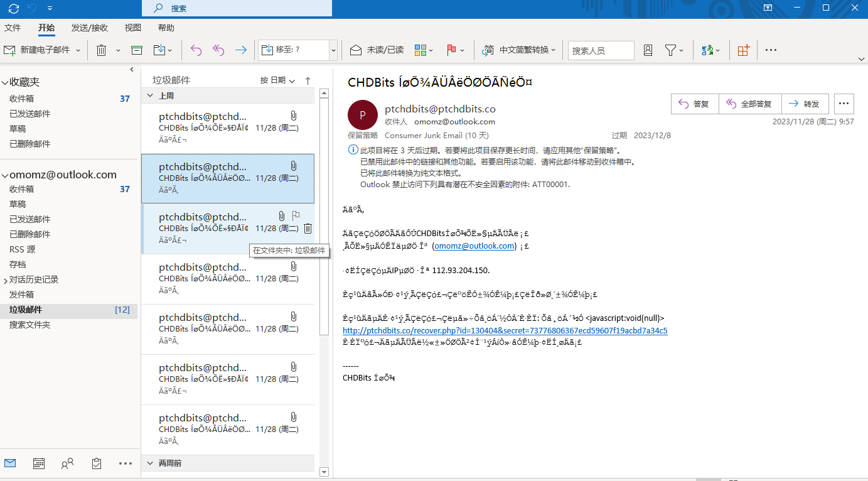Viewport: 868px width, 481px height.
Task: Switch to the Mail view icon at the bottom
Action: pyautogui.click(x=10, y=463)
